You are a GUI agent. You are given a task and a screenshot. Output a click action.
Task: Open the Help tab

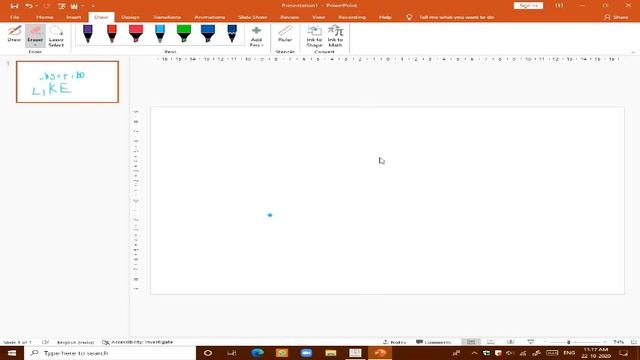[x=385, y=17]
